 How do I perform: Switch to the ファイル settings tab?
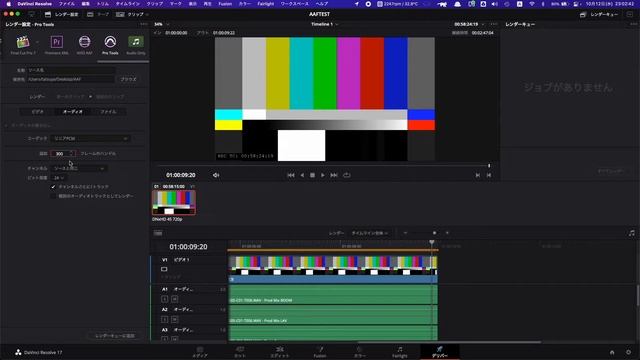pos(108,111)
